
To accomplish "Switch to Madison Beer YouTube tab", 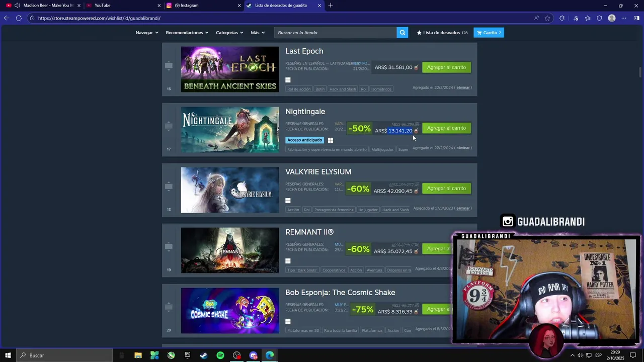I will pyautogui.click(x=43, y=6).
